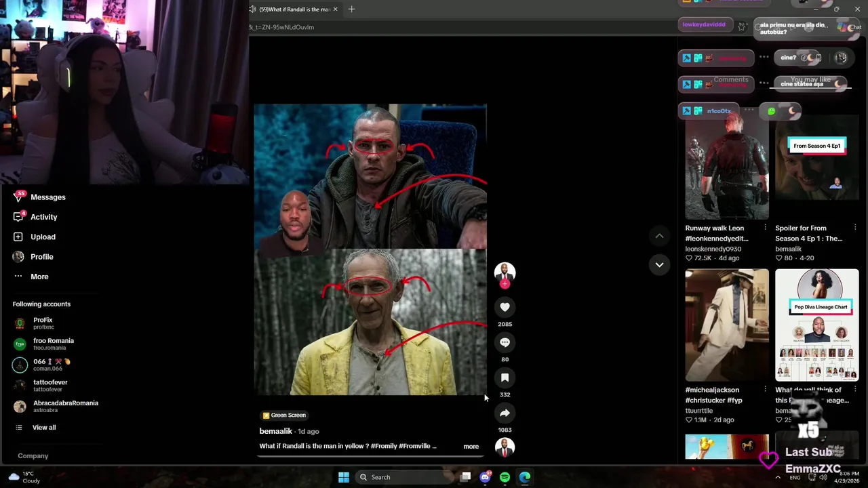The width and height of the screenshot is (868, 488).
Task: Play the Pop Diva Lineage Chart thumbnail
Action: (x=817, y=325)
